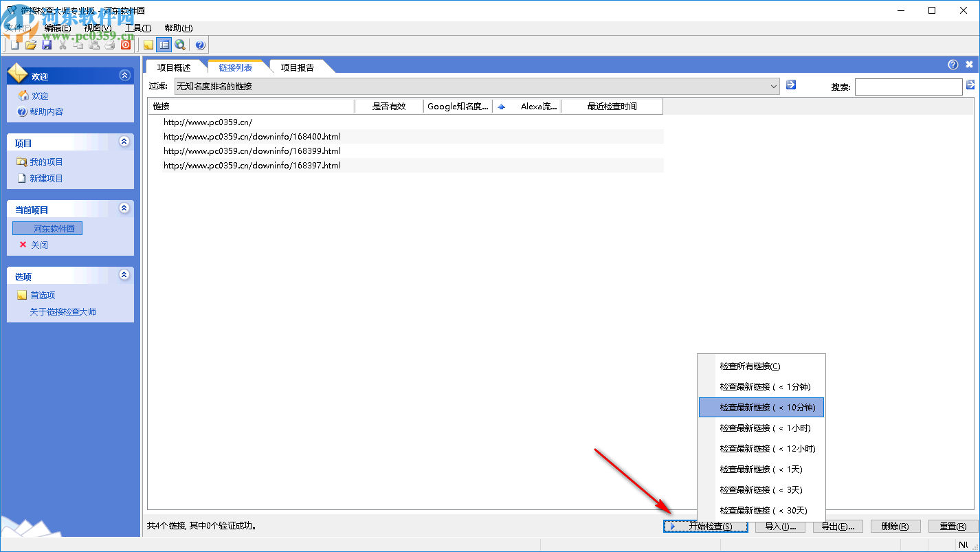Image resolution: width=980 pixels, height=552 pixels.
Task: Click the red X icon beside 关闭
Action: (23, 245)
